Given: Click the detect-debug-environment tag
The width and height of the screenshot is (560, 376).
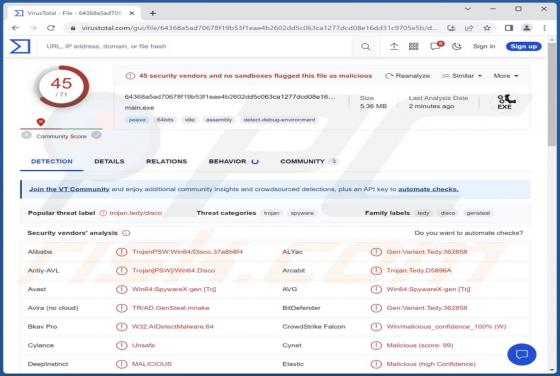Looking at the screenshot, I should point(279,120).
